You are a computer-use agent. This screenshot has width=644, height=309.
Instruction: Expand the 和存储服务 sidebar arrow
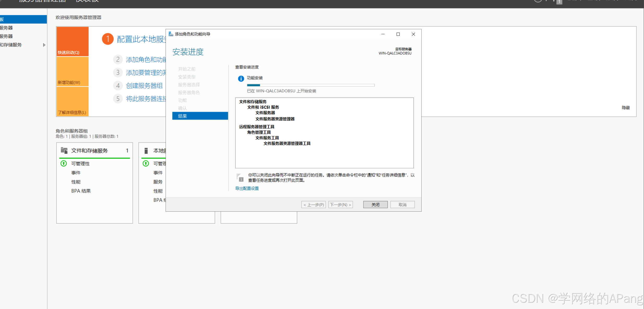[44, 45]
